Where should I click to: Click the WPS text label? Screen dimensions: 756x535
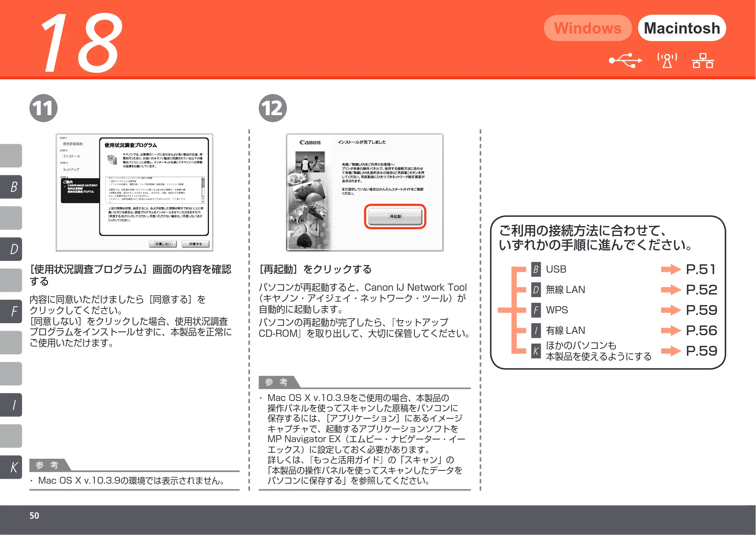point(557,310)
